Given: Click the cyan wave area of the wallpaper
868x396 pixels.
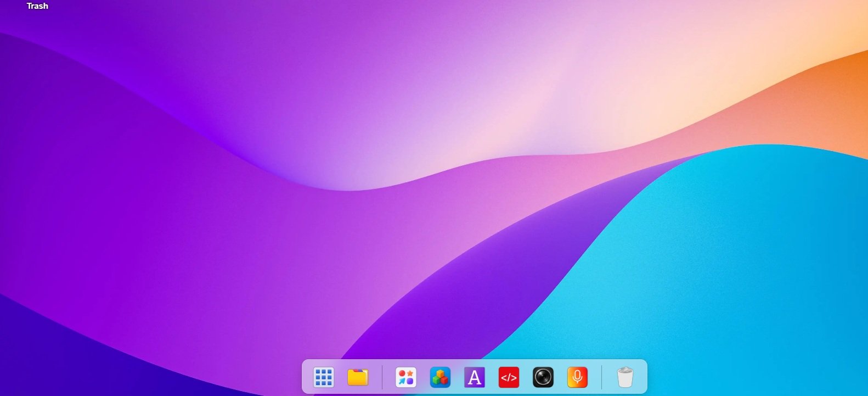Looking at the screenshot, I should (741, 264).
